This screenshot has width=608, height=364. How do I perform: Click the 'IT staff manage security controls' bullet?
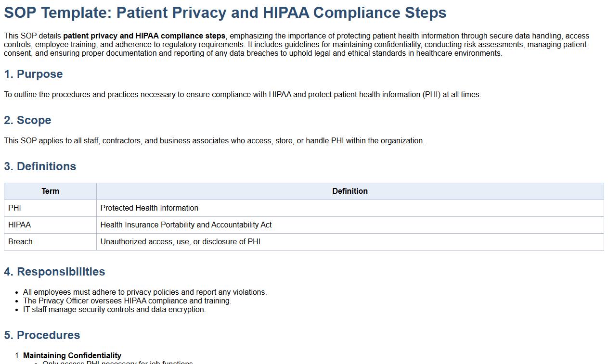[114, 310]
